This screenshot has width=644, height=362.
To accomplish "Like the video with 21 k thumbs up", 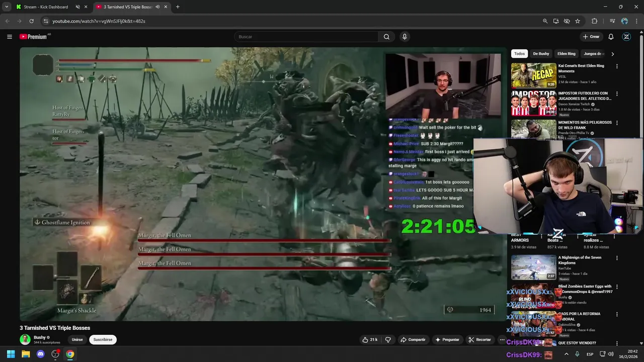I will pyautogui.click(x=370, y=339).
